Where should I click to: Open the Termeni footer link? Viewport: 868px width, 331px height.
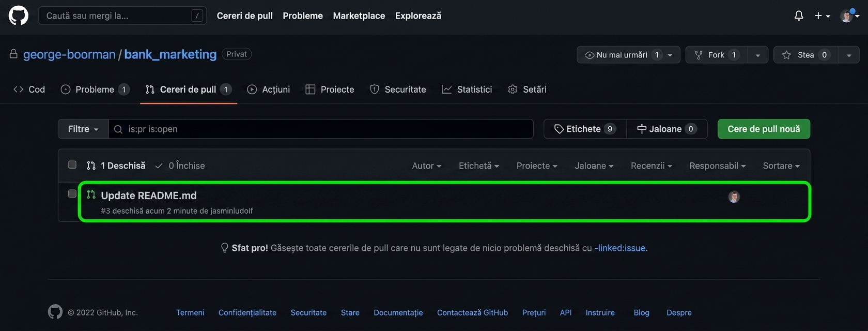190,312
